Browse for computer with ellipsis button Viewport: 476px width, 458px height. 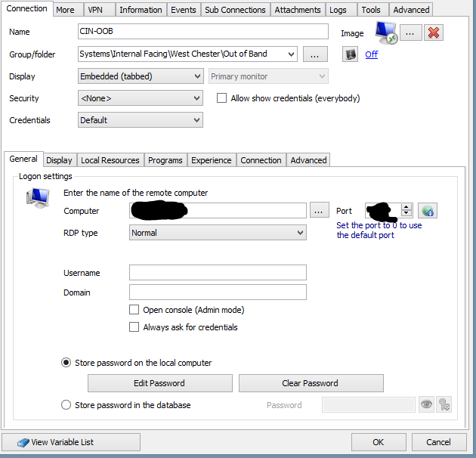pyautogui.click(x=319, y=210)
